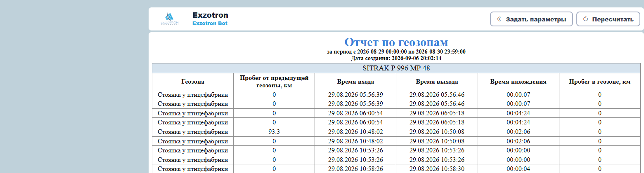Click the "Время входа" column header
The image size is (644, 173).
pyautogui.click(x=355, y=82)
